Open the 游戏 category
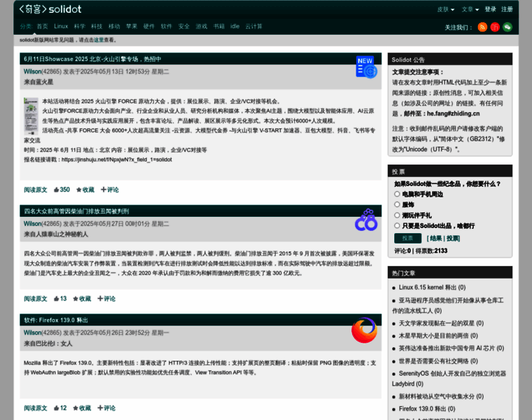 201,26
